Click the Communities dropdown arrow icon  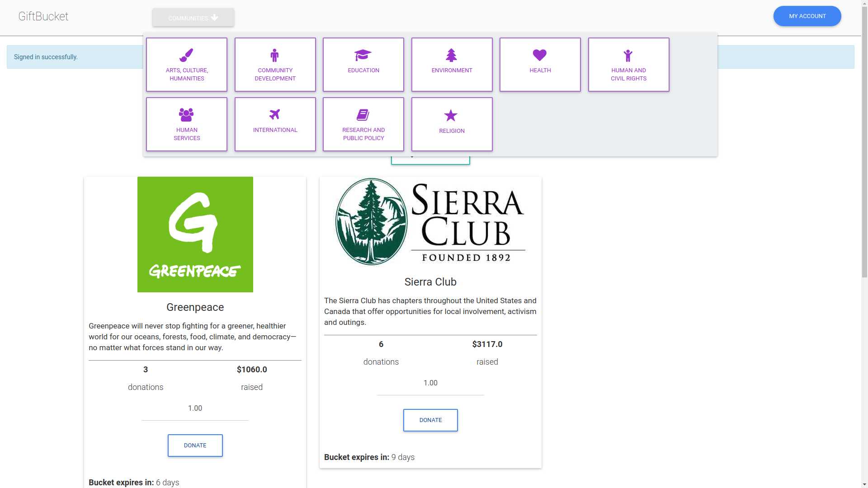[x=215, y=18]
